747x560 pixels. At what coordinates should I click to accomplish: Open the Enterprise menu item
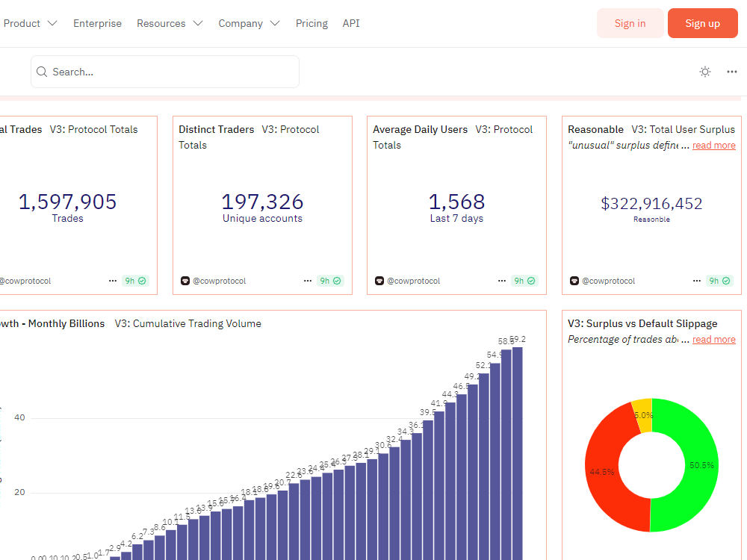[x=97, y=23]
